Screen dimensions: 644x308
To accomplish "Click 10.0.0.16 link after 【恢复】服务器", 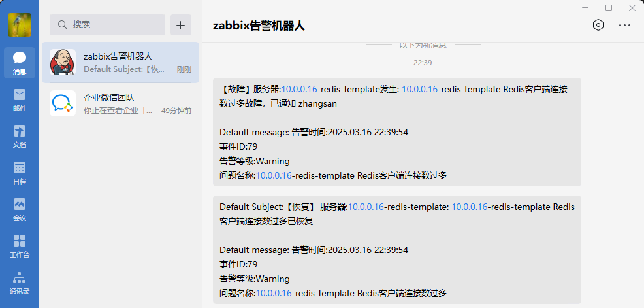I will (366, 207).
